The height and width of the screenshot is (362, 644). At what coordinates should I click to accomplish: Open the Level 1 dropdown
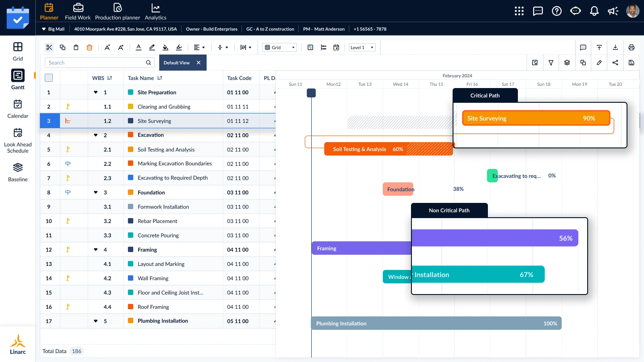(362, 47)
